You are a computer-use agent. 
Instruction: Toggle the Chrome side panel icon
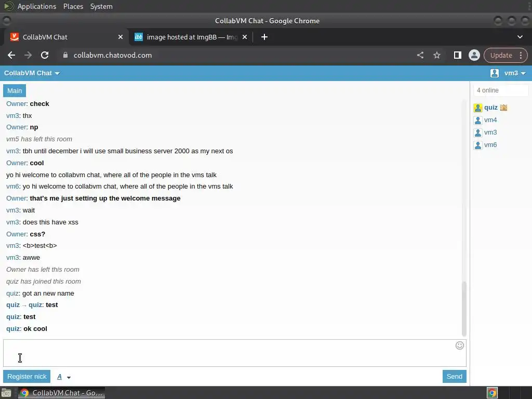tap(457, 55)
